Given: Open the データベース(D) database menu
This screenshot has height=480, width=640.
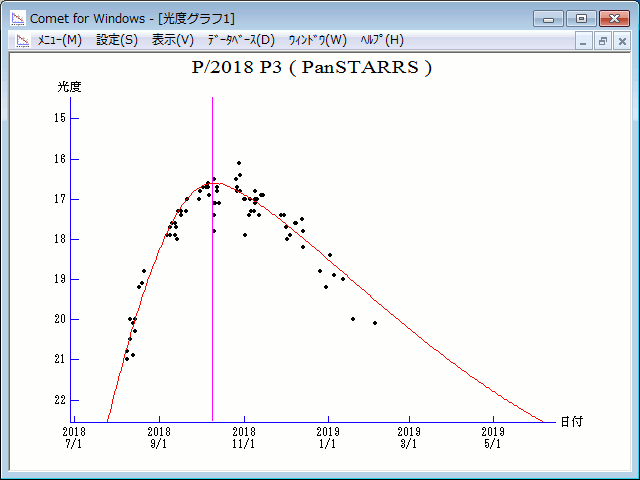Looking at the screenshot, I should point(240,40).
